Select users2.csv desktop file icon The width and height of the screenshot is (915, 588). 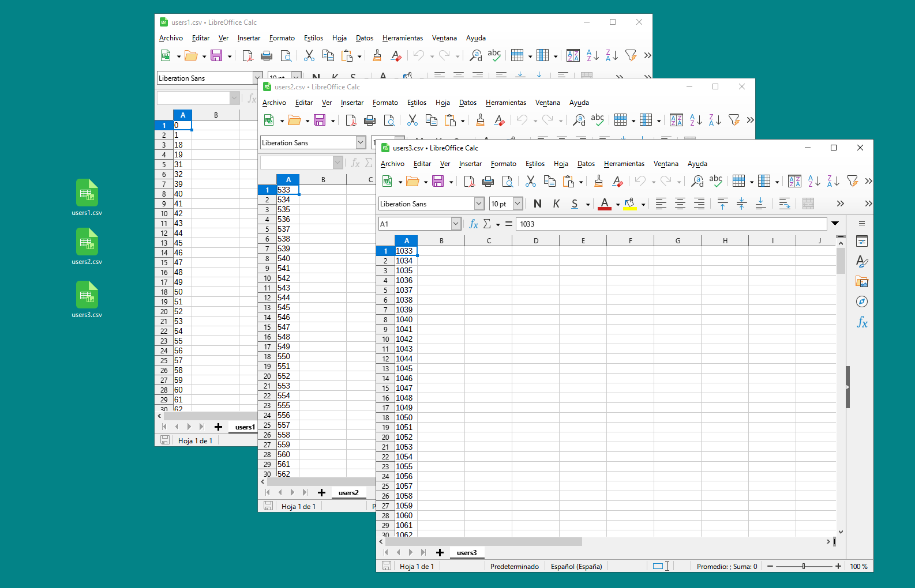87,247
